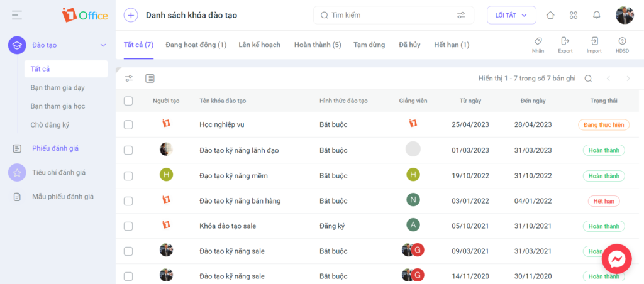Viewport: 644px width, 284px height.
Task: Open Bạn tham gia dạy sidebar item
Action: [57, 88]
